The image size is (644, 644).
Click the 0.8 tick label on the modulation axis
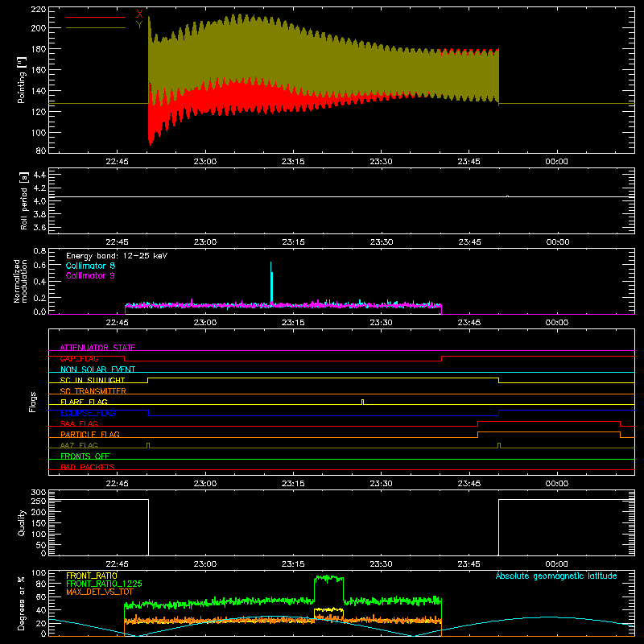39,250
